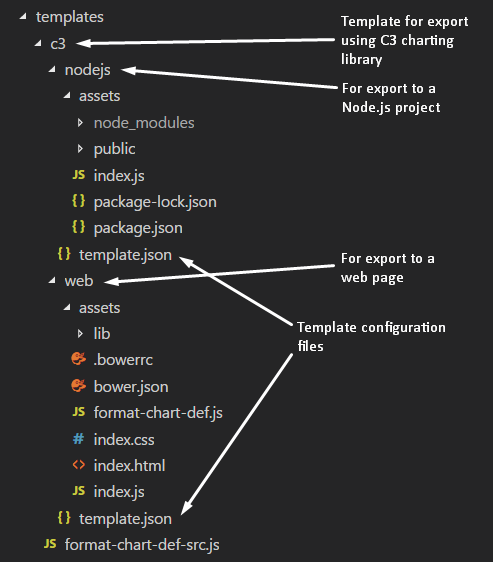Click the JS icon beside format-chart-def-src.js
This screenshot has height=562, width=493.
(x=50, y=544)
